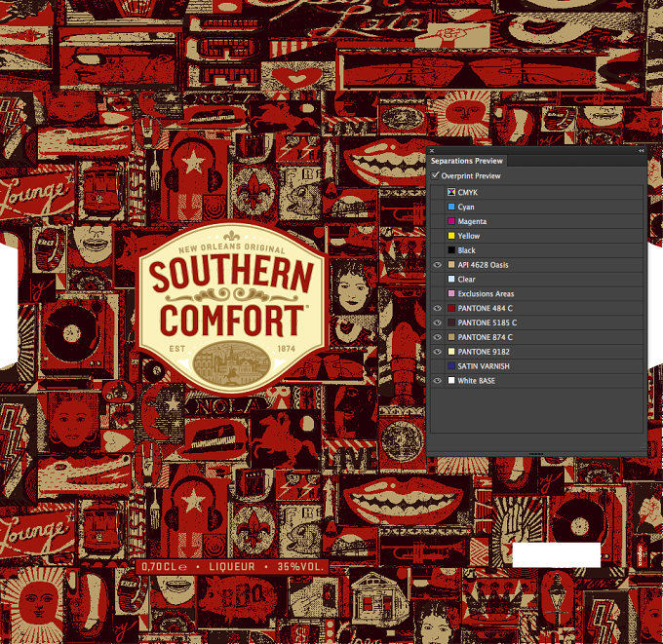The width and height of the screenshot is (663, 644).
Task: Turn on visibility for the Cyan ink
Action: [437, 208]
